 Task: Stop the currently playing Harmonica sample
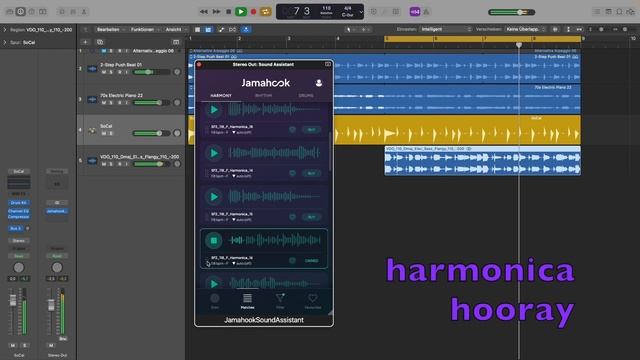click(x=213, y=240)
